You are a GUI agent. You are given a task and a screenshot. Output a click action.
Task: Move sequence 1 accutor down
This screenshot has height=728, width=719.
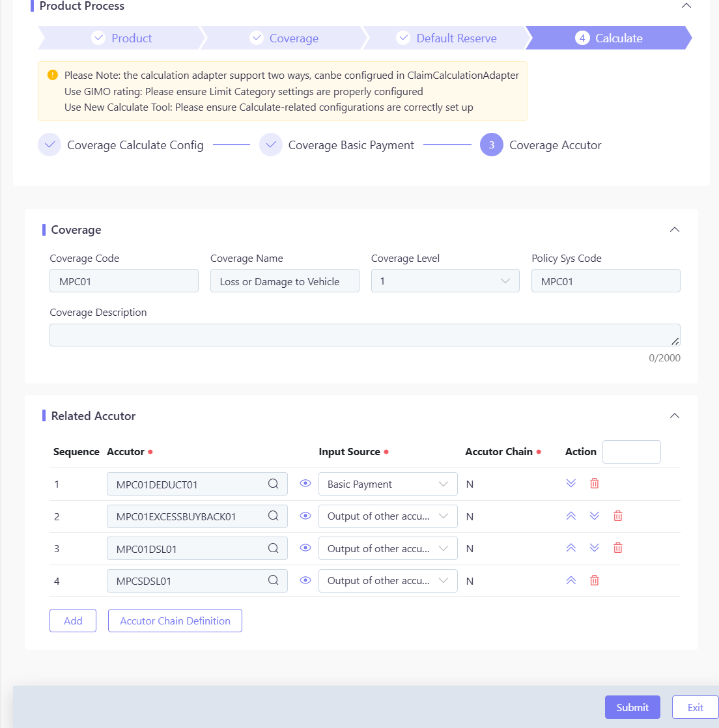571,483
